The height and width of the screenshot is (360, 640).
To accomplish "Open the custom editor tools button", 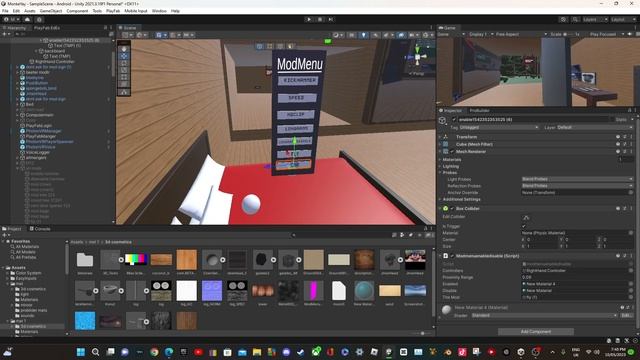I will [x=124, y=93].
